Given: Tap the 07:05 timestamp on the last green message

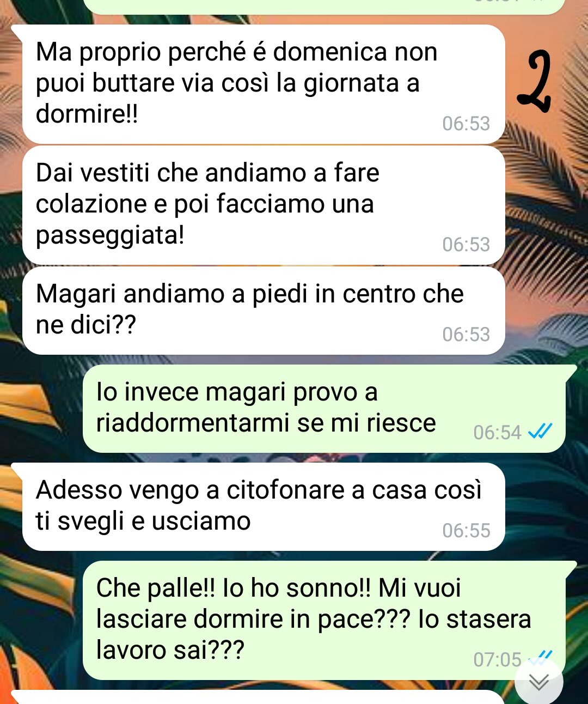Looking at the screenshot, I should (x=497, y=659).
